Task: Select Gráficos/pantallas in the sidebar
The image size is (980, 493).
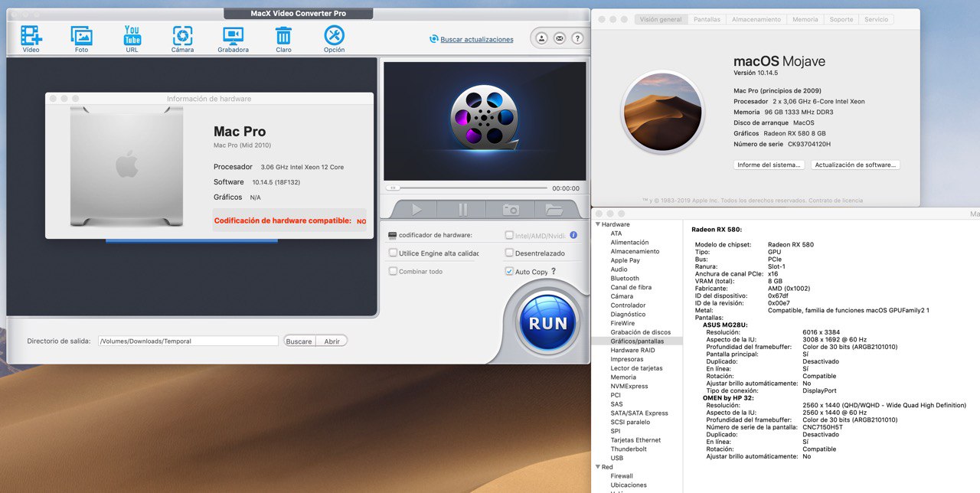Action: pyautogui.click(x=637, y=341)
